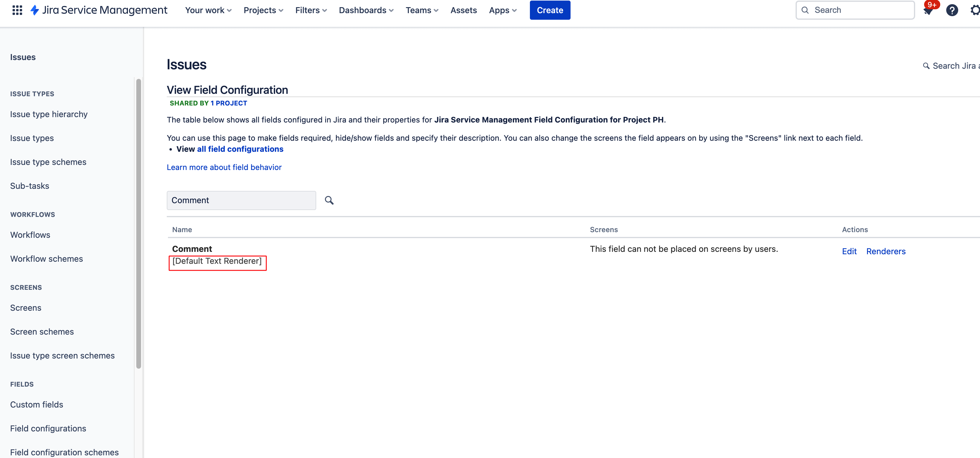Screen dimensions: 980x458
Task: Expand the Your work dropdown
Action: (x=208, y=10)
